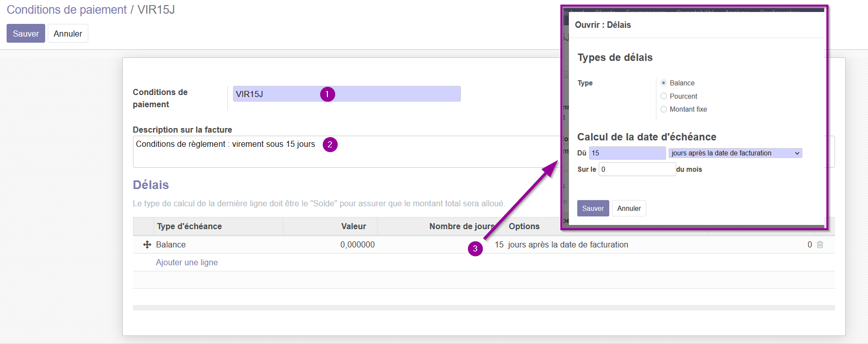Select the Balance radio option
This screenshot has height=344, width=868.
click(663, 83)
